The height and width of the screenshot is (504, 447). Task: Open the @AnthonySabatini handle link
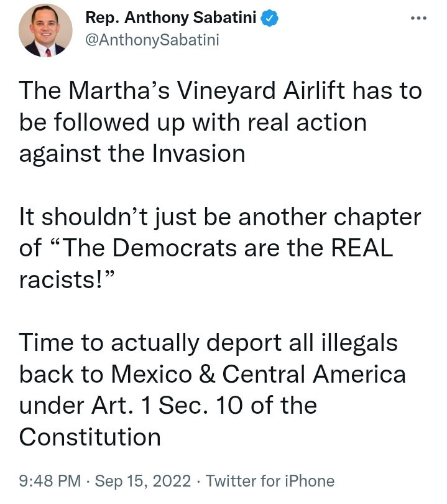(151, 40)
